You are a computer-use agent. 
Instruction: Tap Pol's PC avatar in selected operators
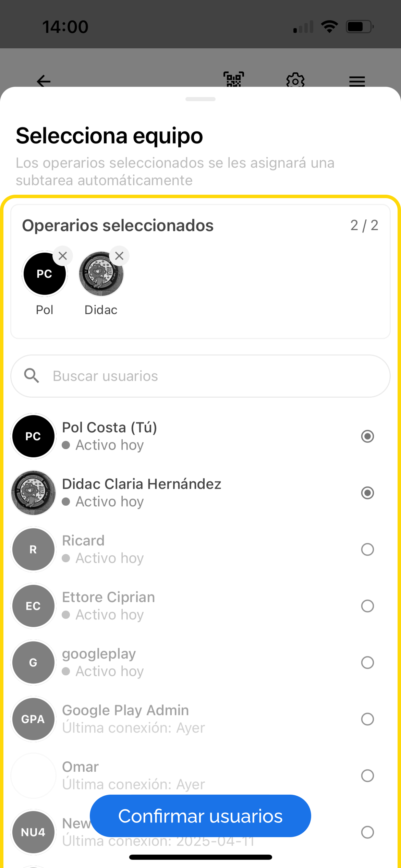[x=45, y=274]
